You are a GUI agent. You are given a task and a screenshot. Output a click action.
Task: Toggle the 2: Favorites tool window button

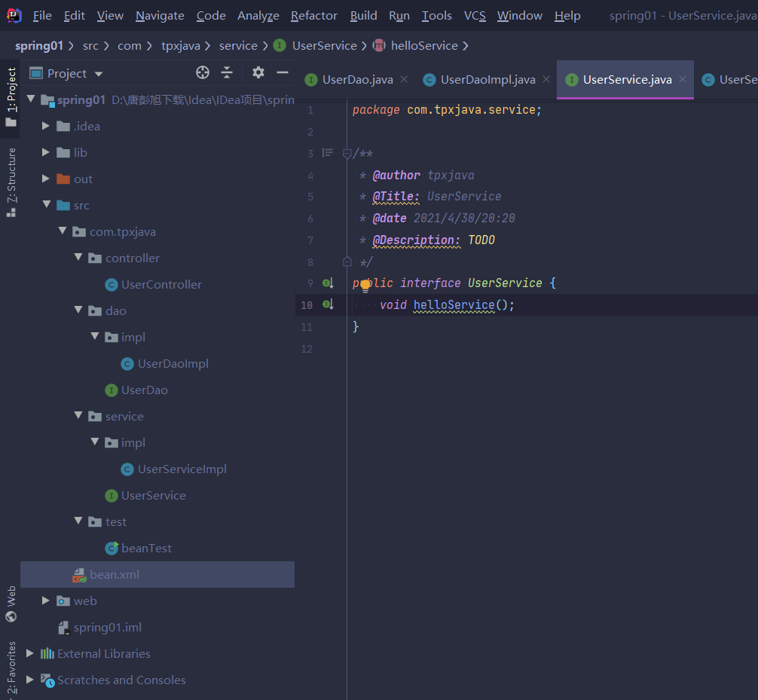pos(11,669)
